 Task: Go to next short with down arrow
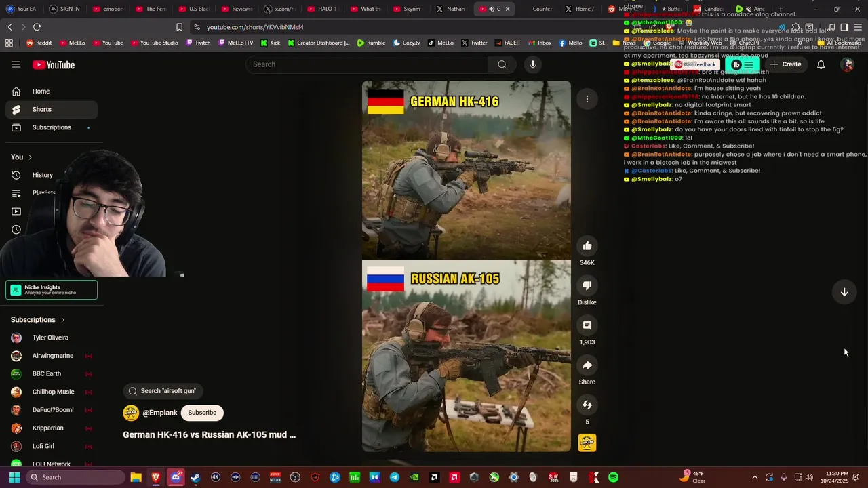tap(844, 292)
